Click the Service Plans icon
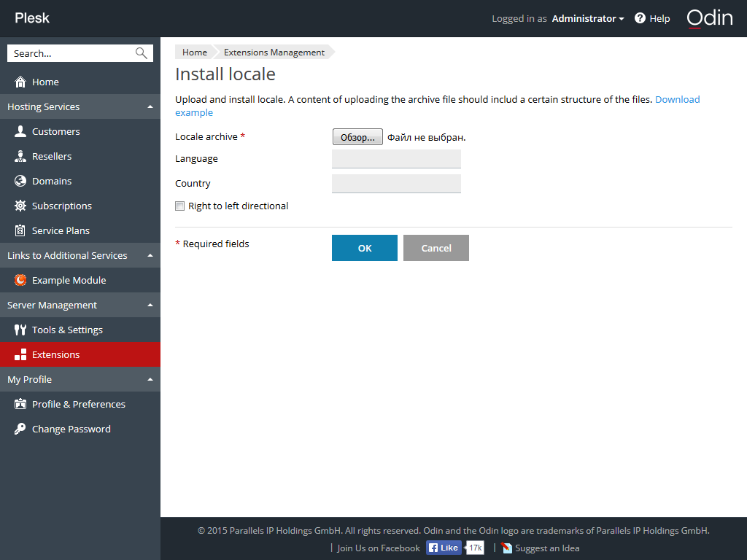Screen dimensions: 747x560 (20, 230)
